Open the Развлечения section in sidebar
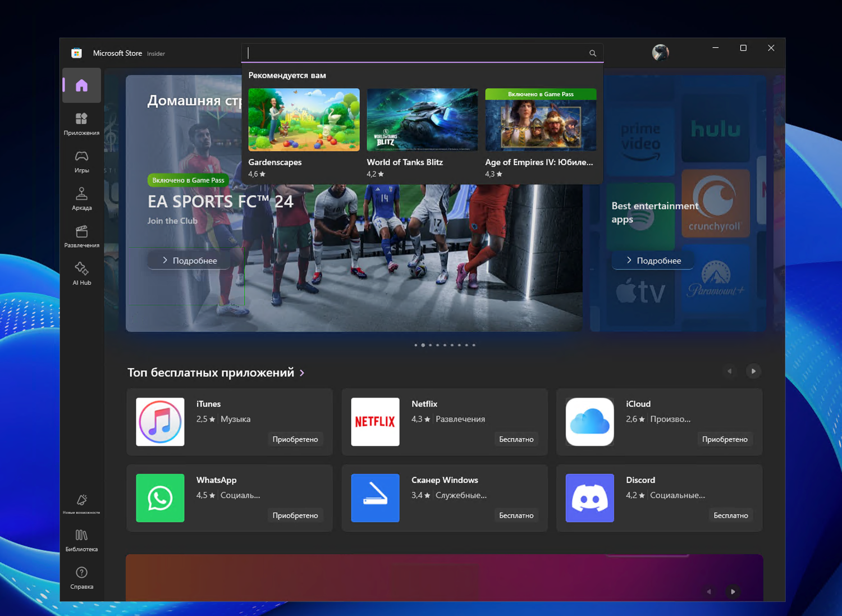The width and height of the screenshot is (842, 616). pos(82,237)
